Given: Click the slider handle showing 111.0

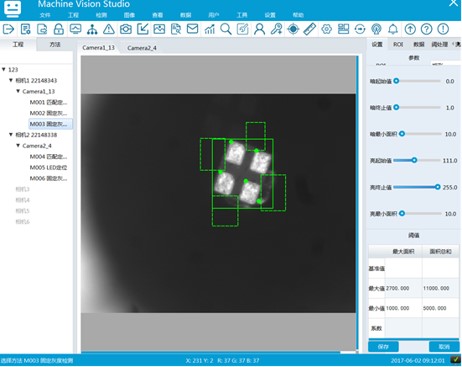Looking at the screenshot, I should point(414,160).
